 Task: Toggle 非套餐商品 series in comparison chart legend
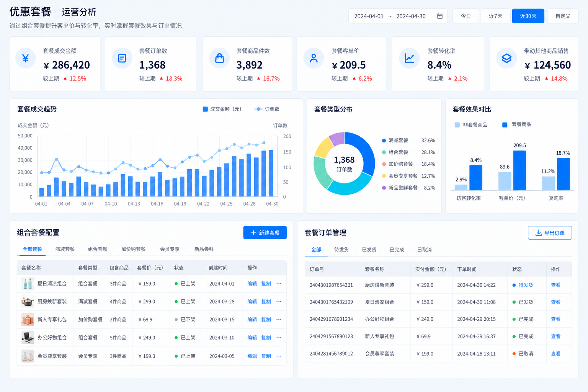(471, 125)
